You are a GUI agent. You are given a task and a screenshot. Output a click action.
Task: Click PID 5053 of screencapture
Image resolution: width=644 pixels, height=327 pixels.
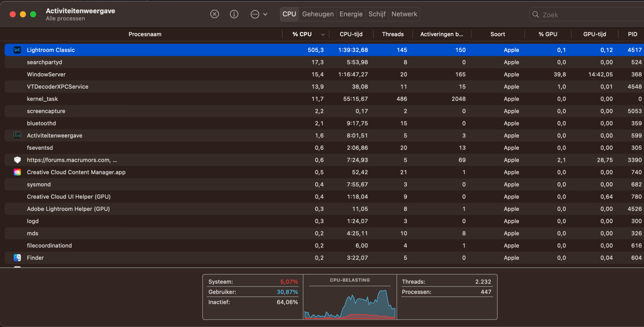pos(635,111)
